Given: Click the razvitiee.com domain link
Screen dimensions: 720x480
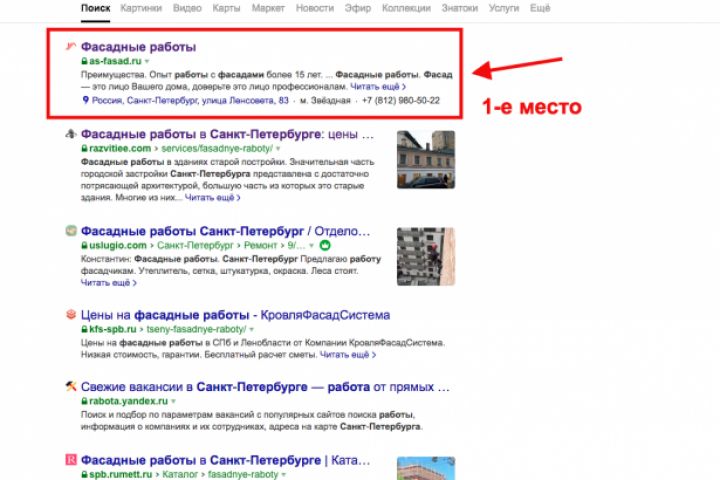Looking at the screenshot, I should pos(120,148).
